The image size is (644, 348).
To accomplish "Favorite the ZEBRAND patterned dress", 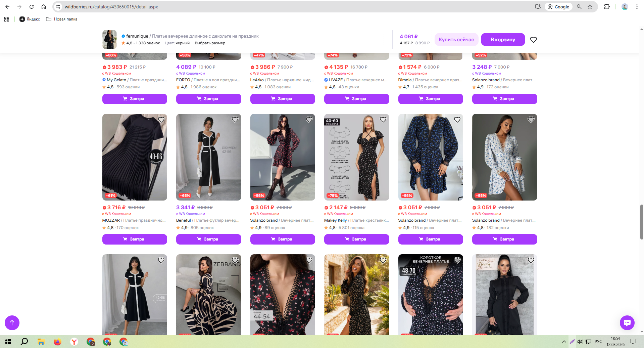I will [x=235, y=260].
